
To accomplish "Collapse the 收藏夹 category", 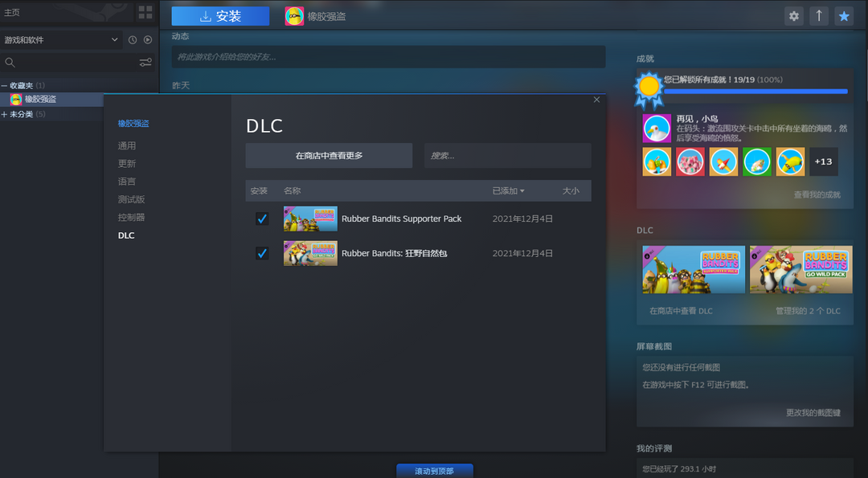I will coord(4,85).
